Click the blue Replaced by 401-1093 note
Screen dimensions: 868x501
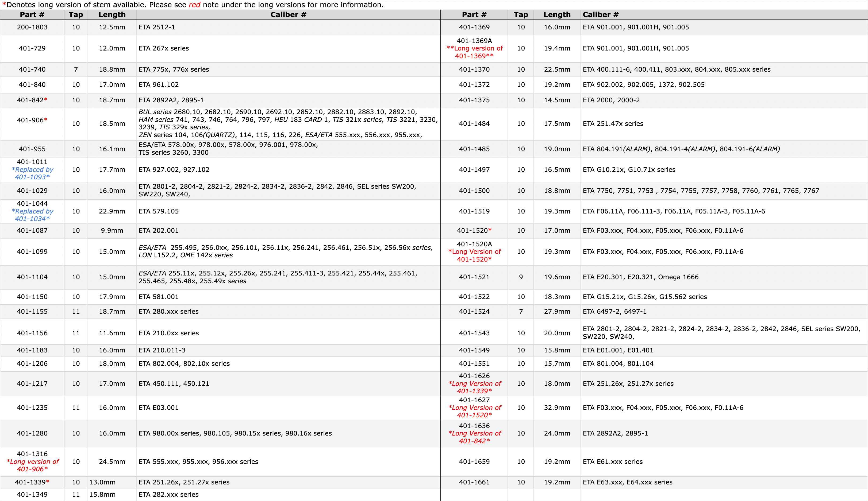point(32,173)
